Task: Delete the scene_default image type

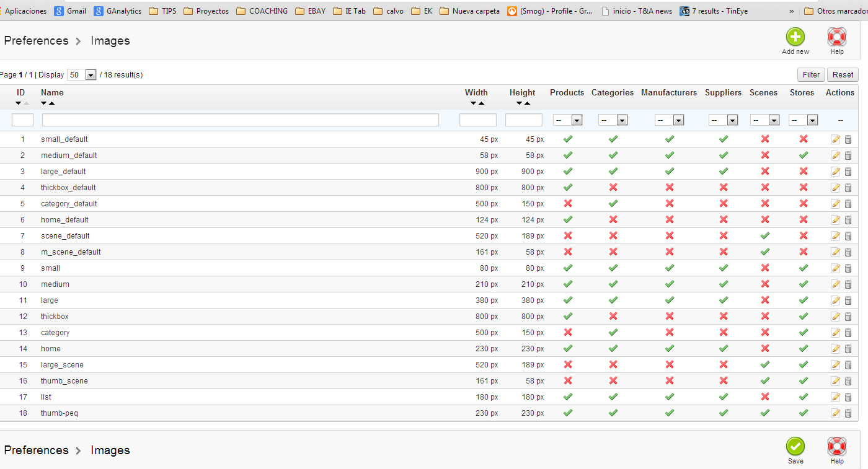Action: [848, 236]
